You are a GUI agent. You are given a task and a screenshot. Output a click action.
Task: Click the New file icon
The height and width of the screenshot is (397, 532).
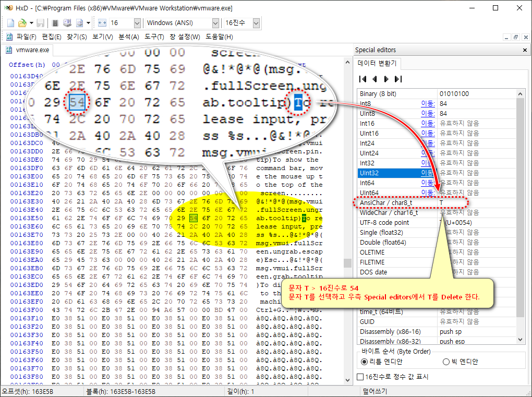click(x=10, y=23)
